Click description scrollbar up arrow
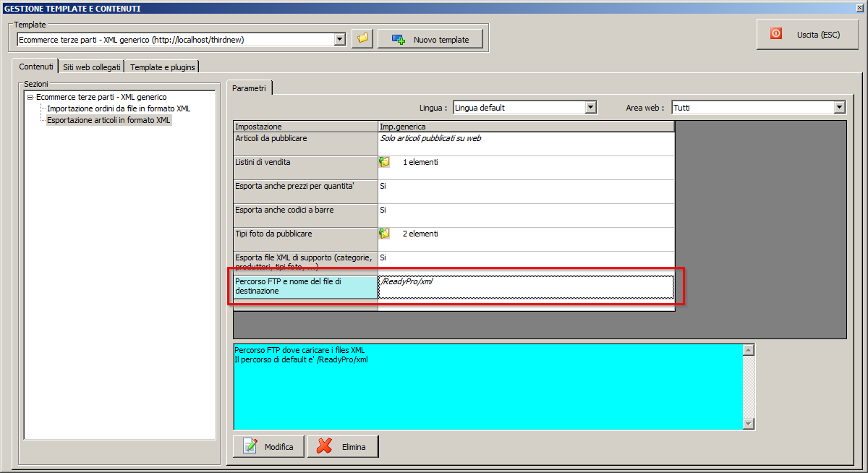Image resolution: width=868 pixels, height=473 pixels. pyautogui.click(x=749, y=350)
